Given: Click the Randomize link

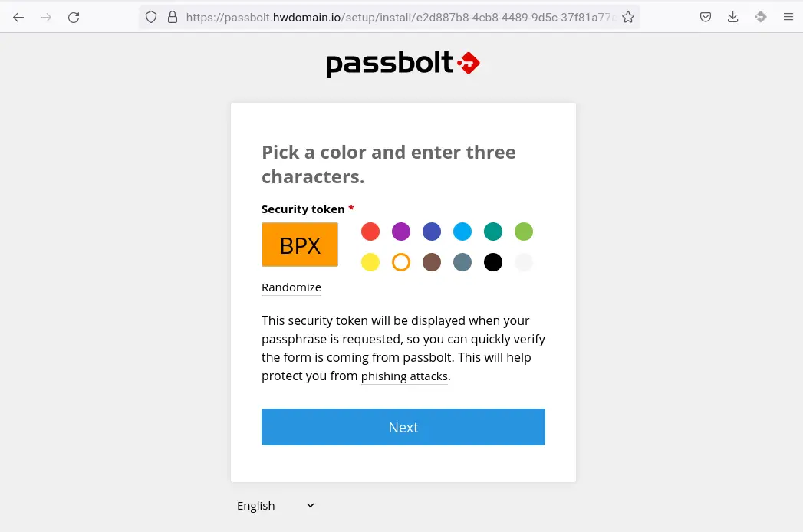Looking at the screenshot, I should pyautogui.click(x=291, y=287).
